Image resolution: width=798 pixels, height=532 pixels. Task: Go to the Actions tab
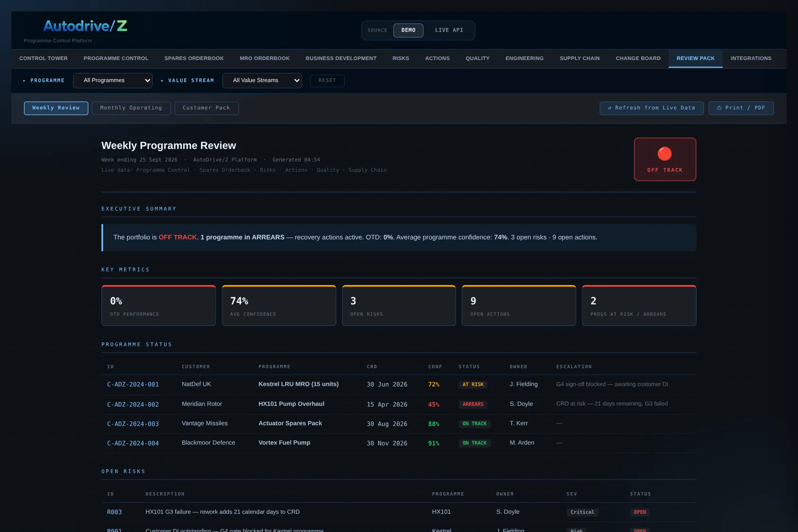[437, 58]
